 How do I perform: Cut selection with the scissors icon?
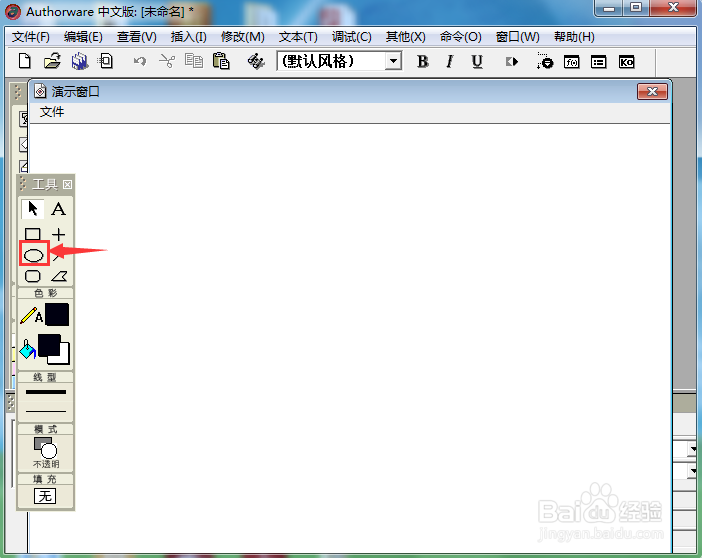167,61
